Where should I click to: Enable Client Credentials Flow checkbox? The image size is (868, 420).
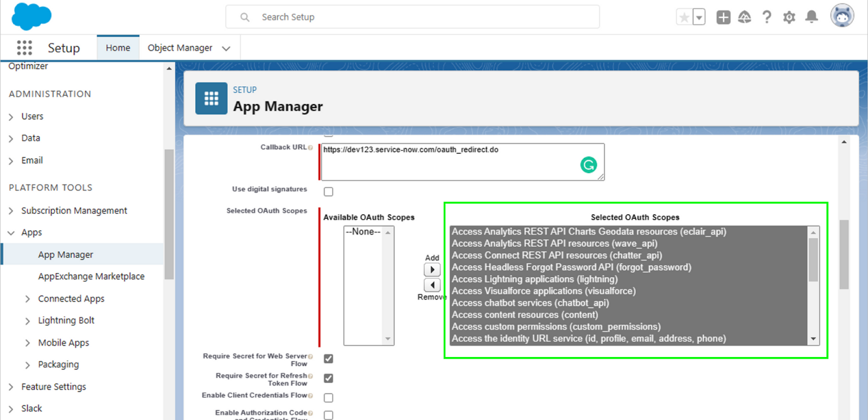(328, 398)
